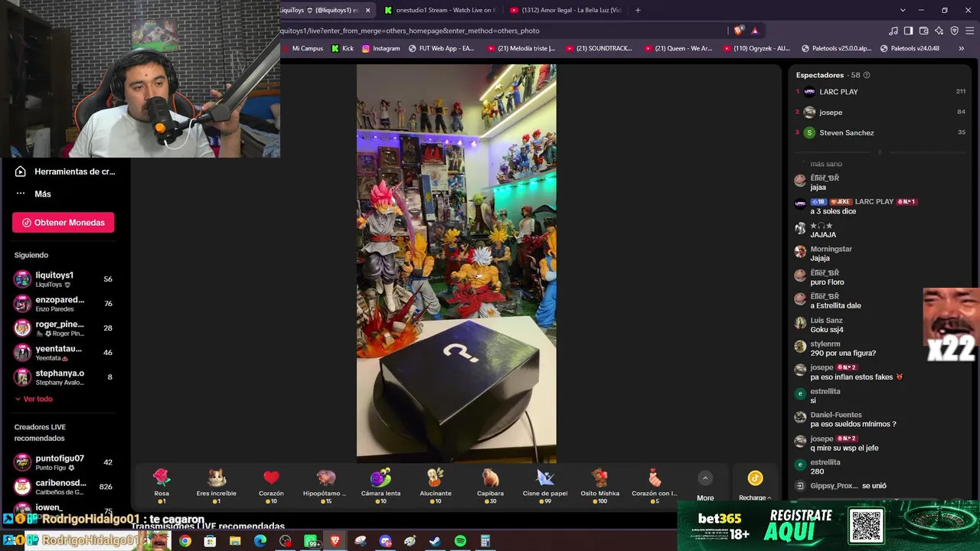Open Calculator from taskbar
980x551 pixels.
click(485, 541)
